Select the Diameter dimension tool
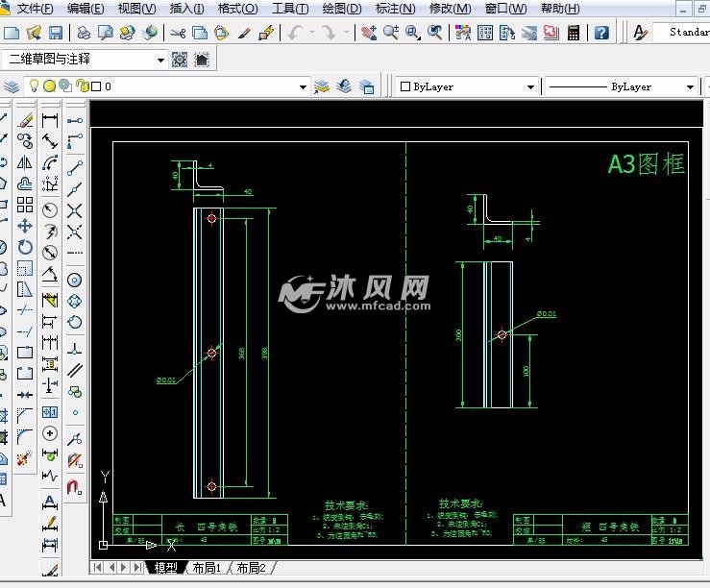The height and width of the screenshot is (588, 710). click(50, 252)
